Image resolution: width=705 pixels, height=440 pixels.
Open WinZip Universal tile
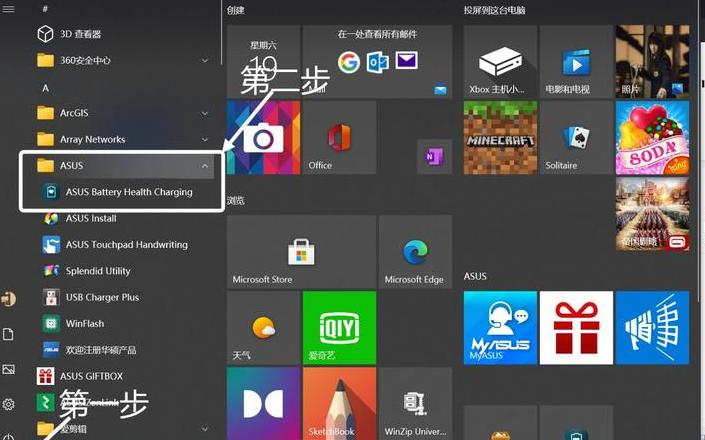(x=415, y=404)
